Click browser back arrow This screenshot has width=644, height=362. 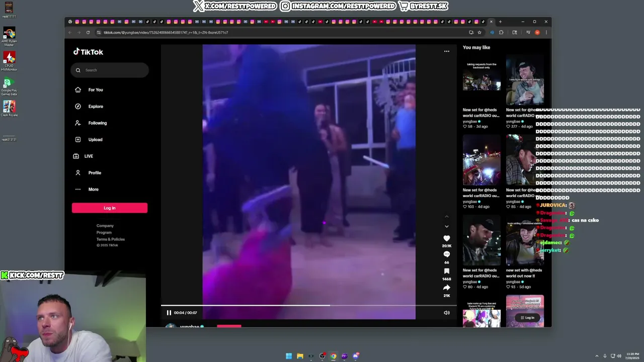pos(70,32)
